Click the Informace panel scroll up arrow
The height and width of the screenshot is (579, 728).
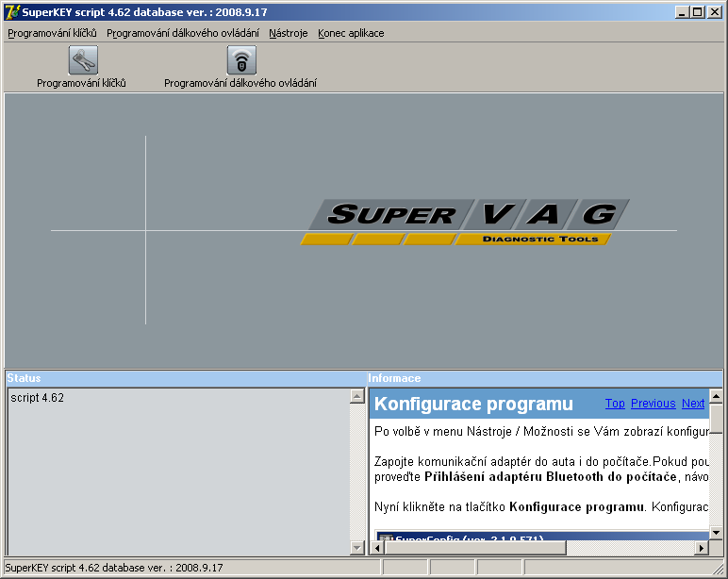coord(716,396)
